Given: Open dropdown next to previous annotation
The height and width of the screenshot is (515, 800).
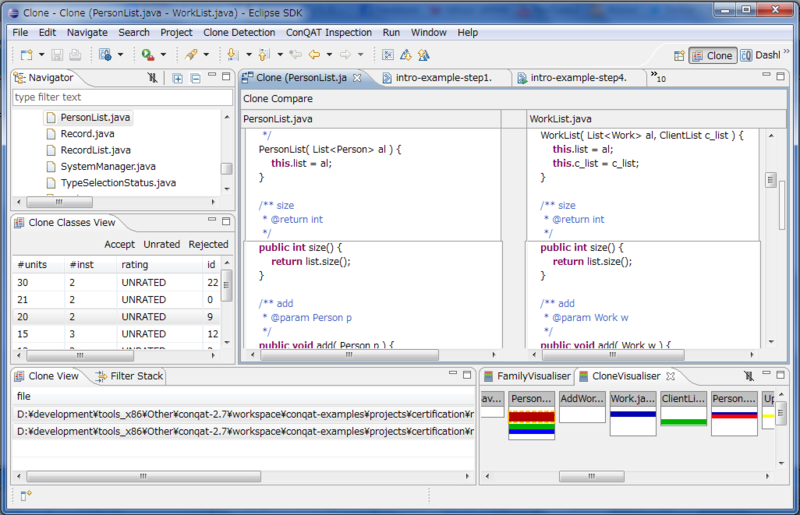Looking at the screenshot, I should pyautogui.click(x=280, y=55).
